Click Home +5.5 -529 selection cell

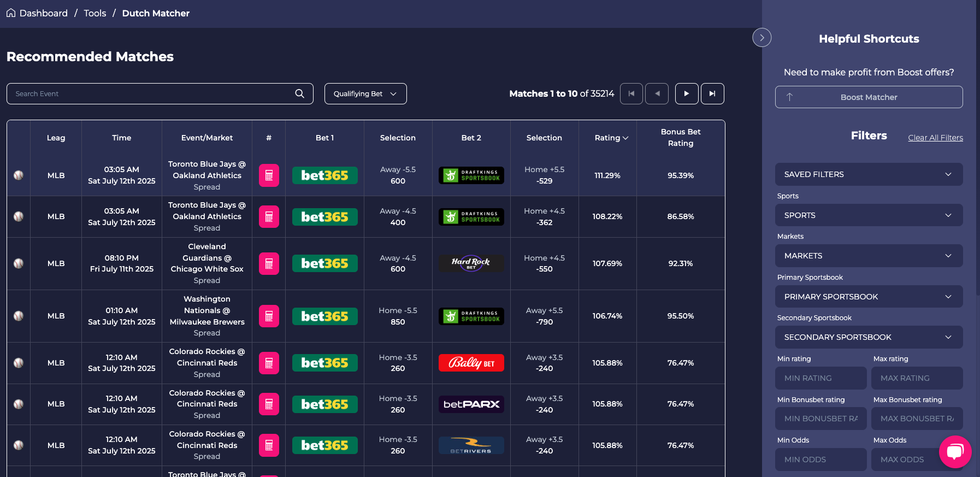point(545,175)
